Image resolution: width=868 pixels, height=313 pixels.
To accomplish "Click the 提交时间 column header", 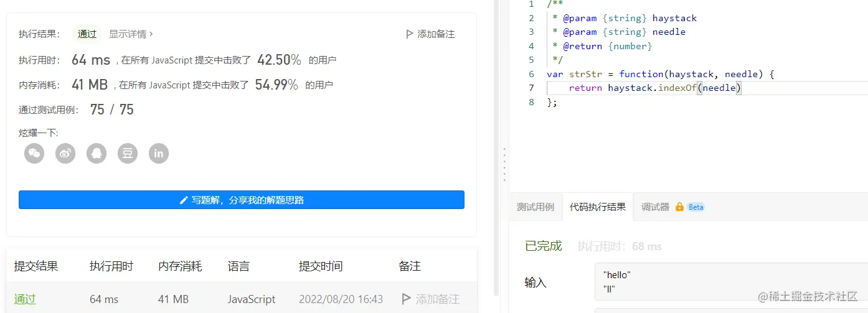I will click(x=321, y=266).
